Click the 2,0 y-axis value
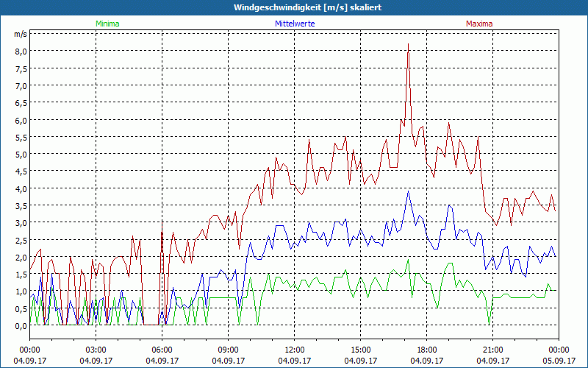Viewport: 588px width, 368px height. click(x=21, y=258)
